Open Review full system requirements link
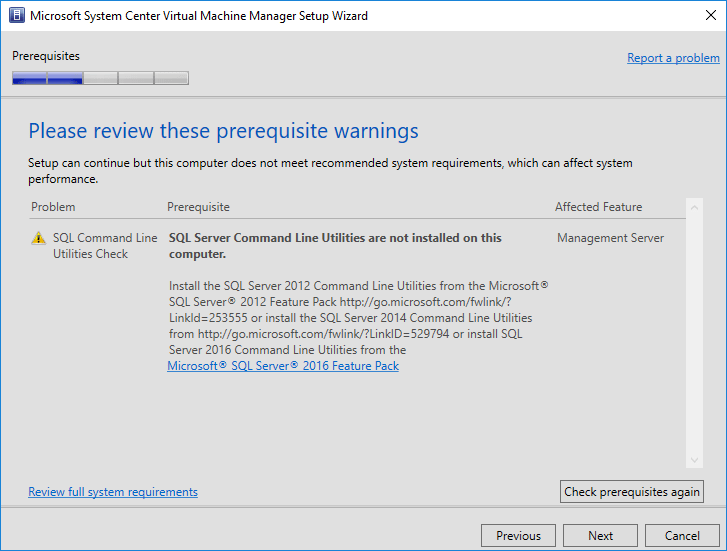The width and height of the screenshot is (727, 551). (113, 492)
